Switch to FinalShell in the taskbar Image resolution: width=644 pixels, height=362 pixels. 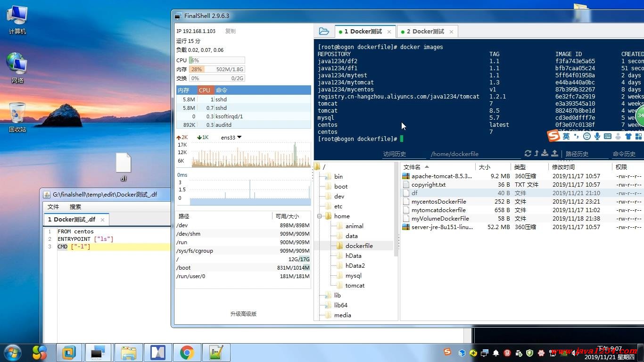click(98, 353)
